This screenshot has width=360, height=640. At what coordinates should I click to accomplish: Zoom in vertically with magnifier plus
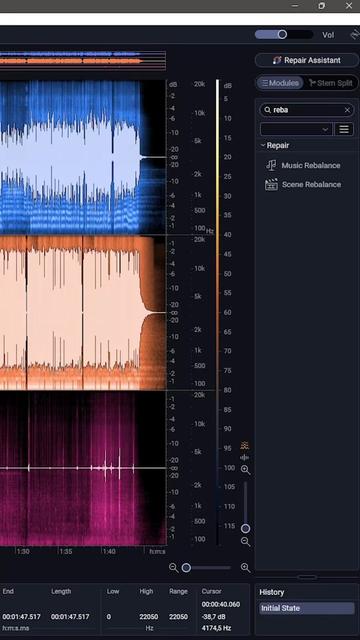click(245, 470)
